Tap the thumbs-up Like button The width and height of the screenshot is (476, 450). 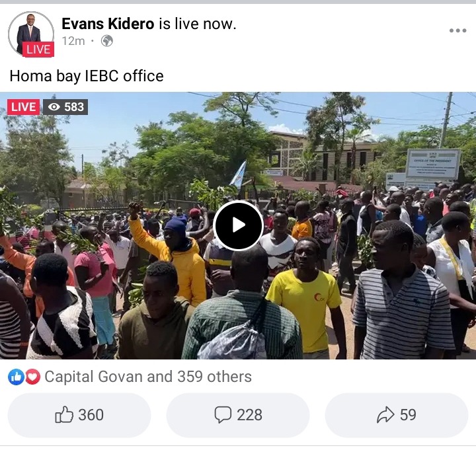pos(79,415)
